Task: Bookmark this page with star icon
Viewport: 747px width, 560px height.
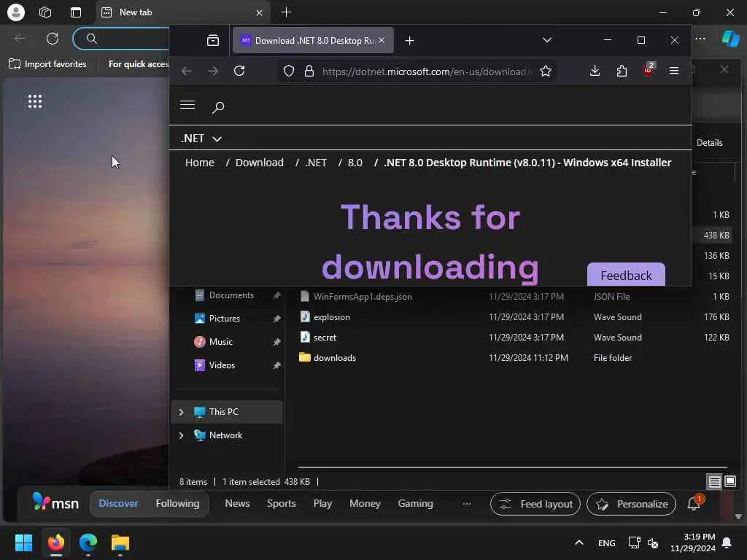Action: pos(546,71)
